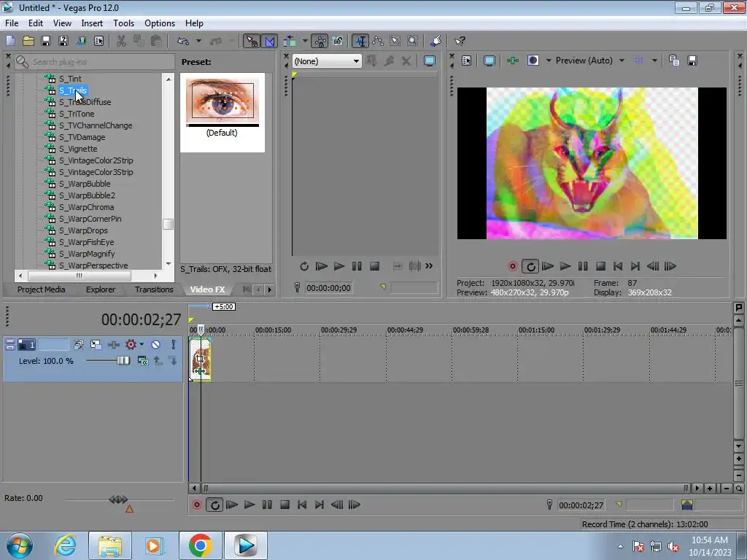Open Project Video Properties in preview window
This screenshot has height=560, width=747.
coord(466,61)
